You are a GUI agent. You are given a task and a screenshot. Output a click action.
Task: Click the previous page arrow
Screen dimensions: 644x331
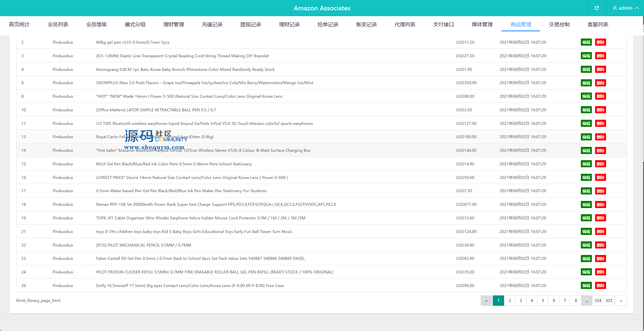(x=486, y=301)
